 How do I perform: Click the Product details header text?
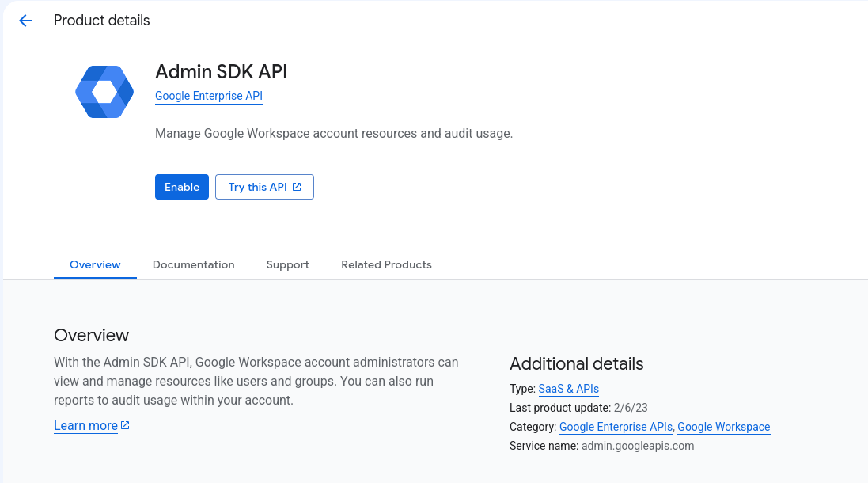click(x=102, y=21)
